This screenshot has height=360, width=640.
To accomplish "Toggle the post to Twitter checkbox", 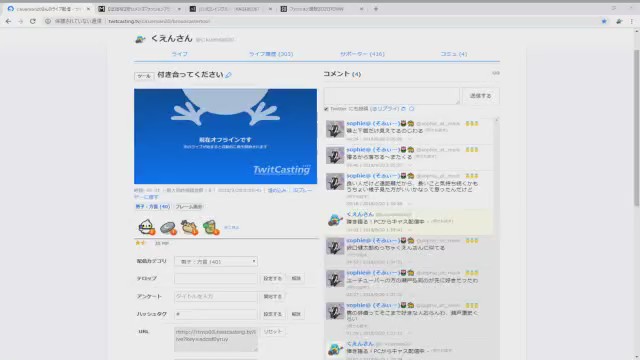I will pyautogui.click(x=326, y=109).
